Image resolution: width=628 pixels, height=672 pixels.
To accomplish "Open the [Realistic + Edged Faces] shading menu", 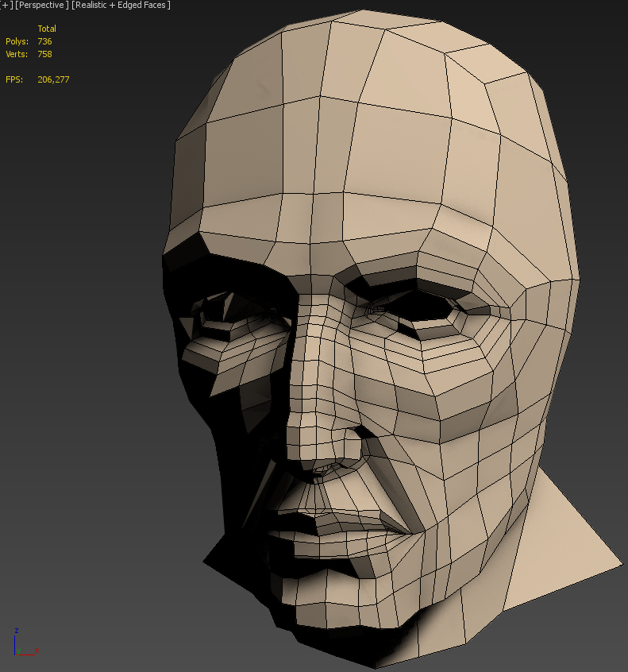I will pyautogui.click(x=121, y=5).
